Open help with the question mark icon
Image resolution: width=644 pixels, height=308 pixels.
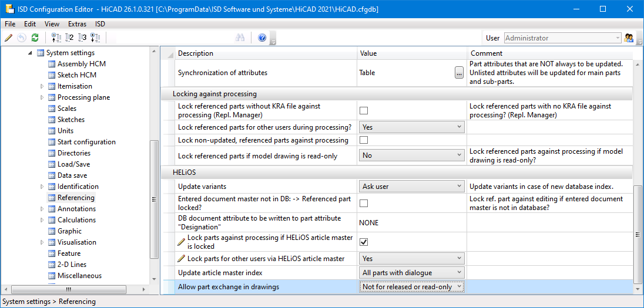(x=262, y=38)
